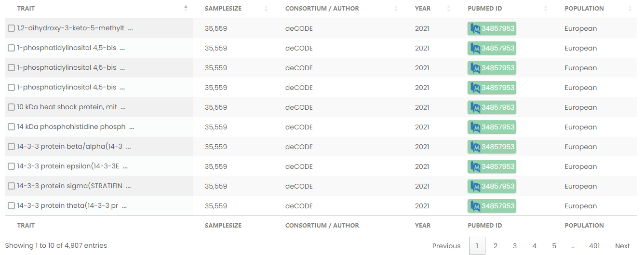644x255 pixels.
Task: Sort by Year column arrows
Action: click(449, 8)
